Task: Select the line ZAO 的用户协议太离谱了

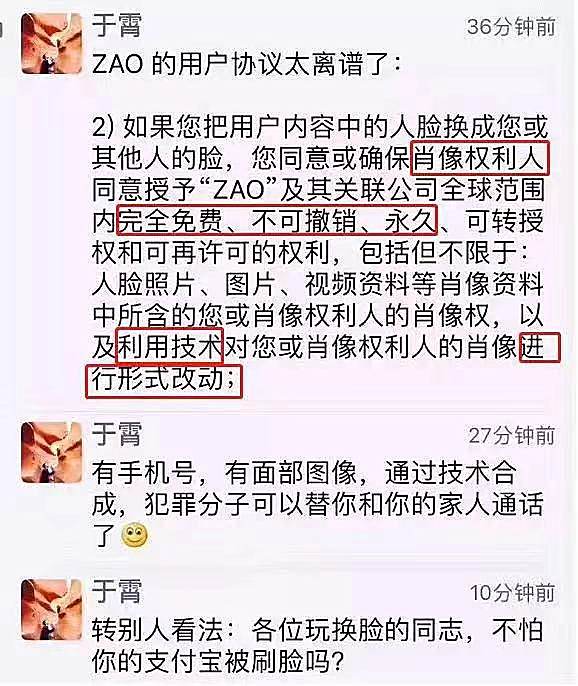Action: point(246,64)
